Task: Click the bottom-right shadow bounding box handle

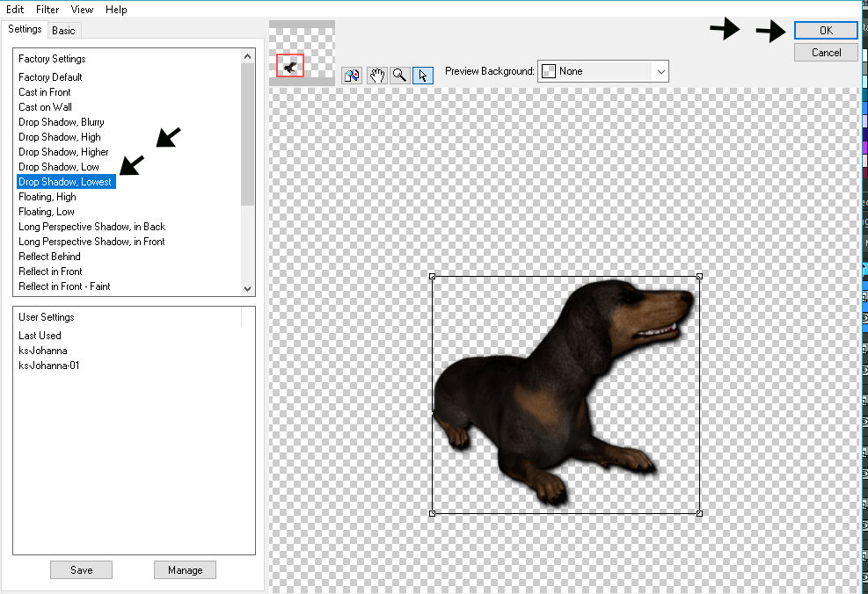Action: pyautogui.click(x=699, y=513)
